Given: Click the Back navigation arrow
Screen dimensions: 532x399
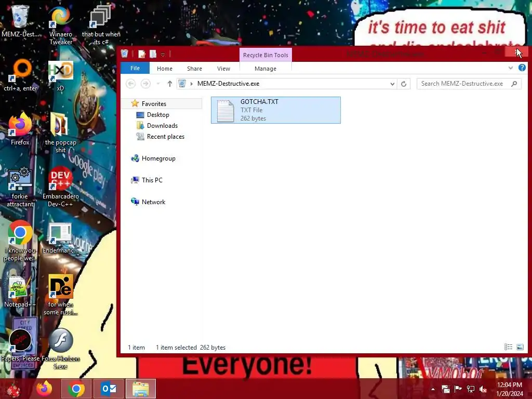Looking at the screenshot, I should tap(130, 84).
